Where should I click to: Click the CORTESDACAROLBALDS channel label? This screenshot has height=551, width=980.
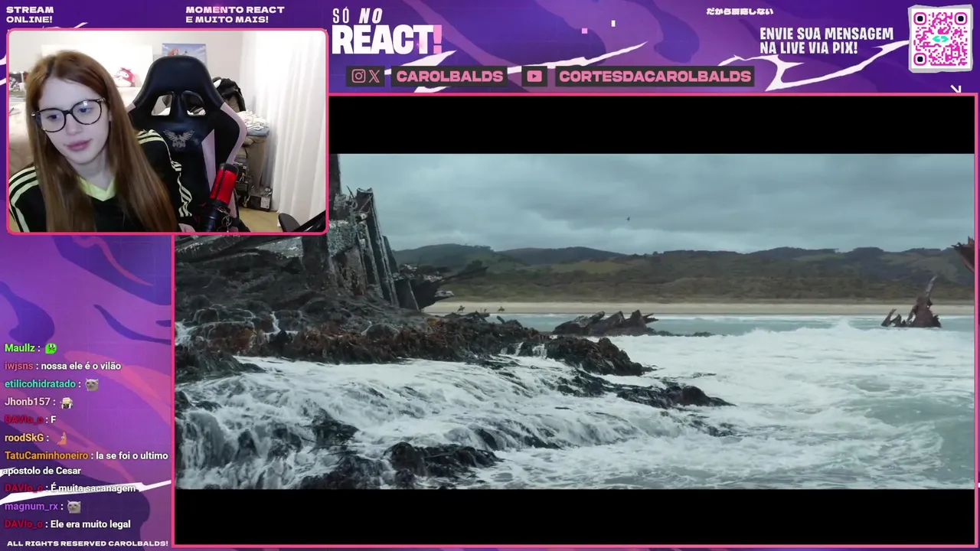[655, 77]
